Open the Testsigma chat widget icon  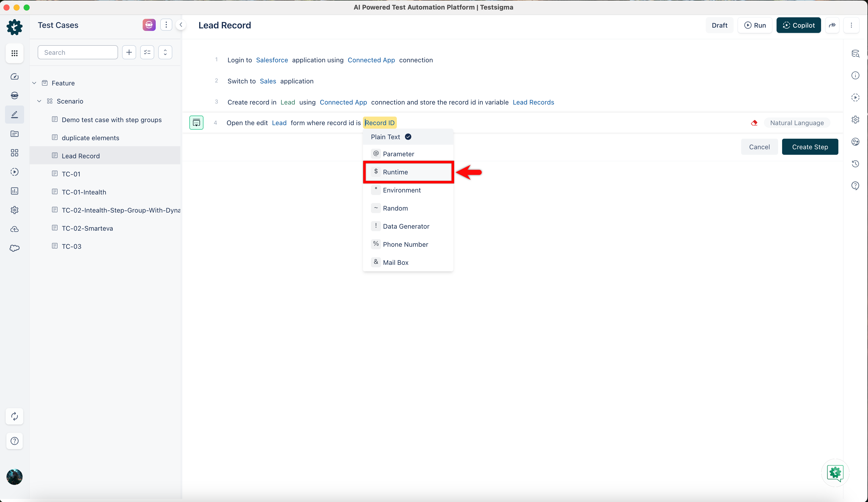pos(835,473)
